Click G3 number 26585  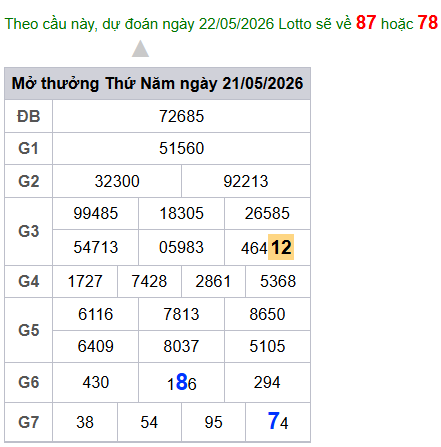click(267, 213)
